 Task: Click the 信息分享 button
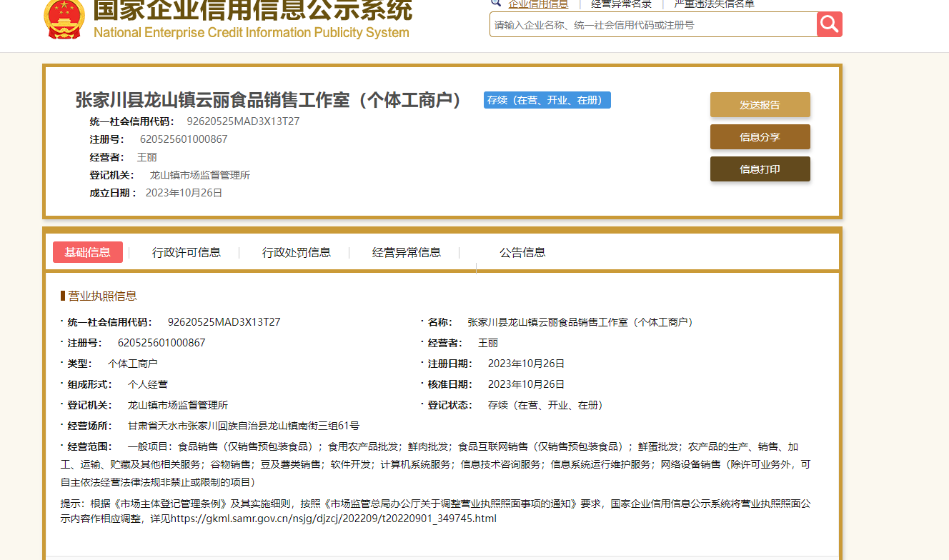(x=760, y=136)
